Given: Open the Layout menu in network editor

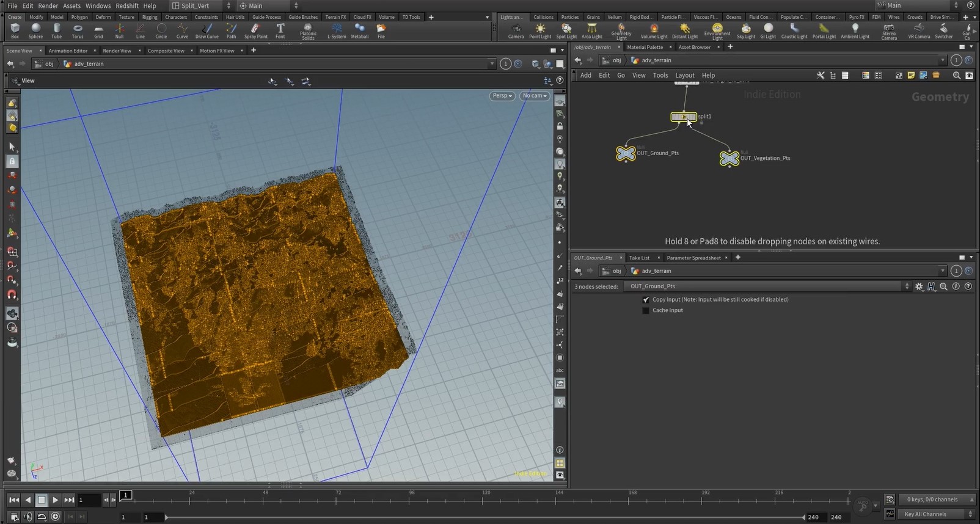Looking at the screenshot, I should (x=684, y=75).
